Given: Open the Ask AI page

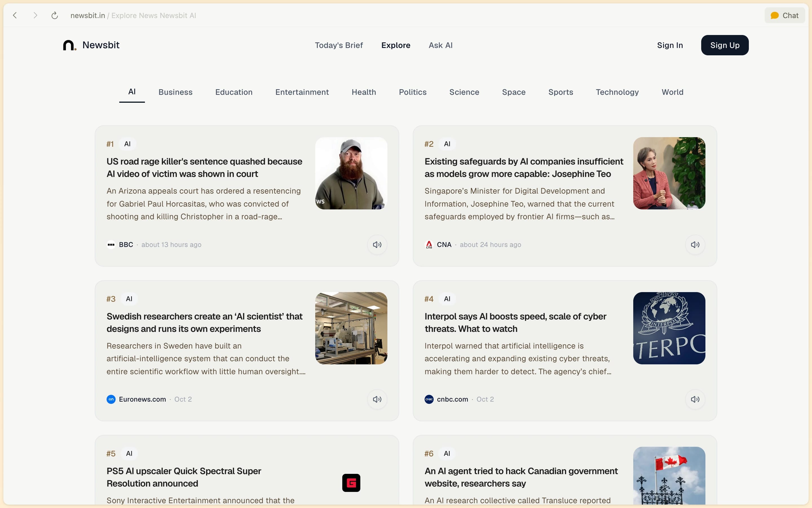Looking at the screenshot, I should tap(441, 45).
